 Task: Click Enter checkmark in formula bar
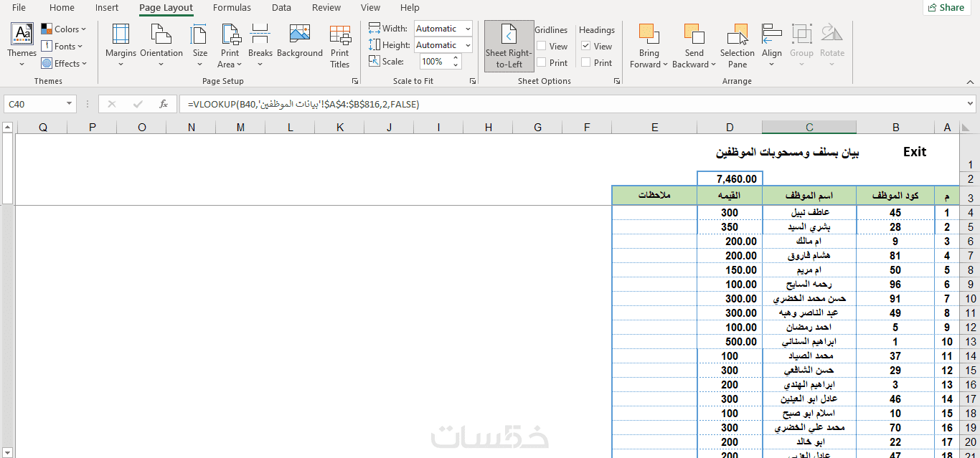138,104
